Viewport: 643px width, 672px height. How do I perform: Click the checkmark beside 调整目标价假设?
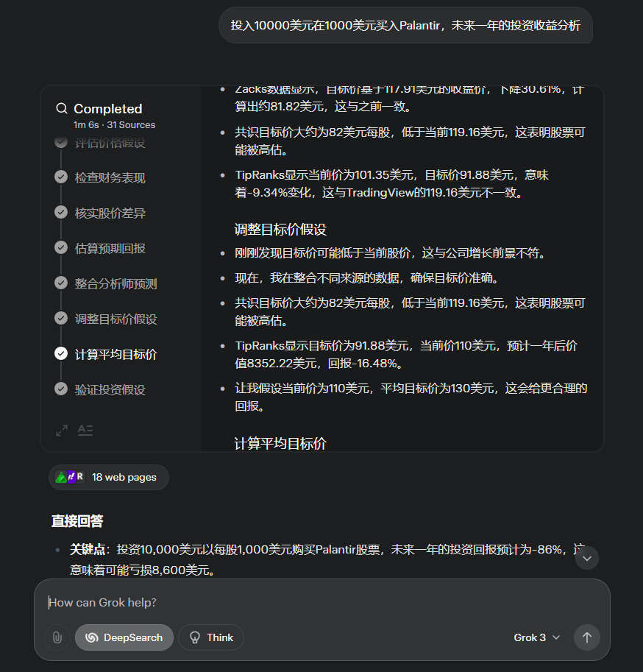(x=61, y=318)
